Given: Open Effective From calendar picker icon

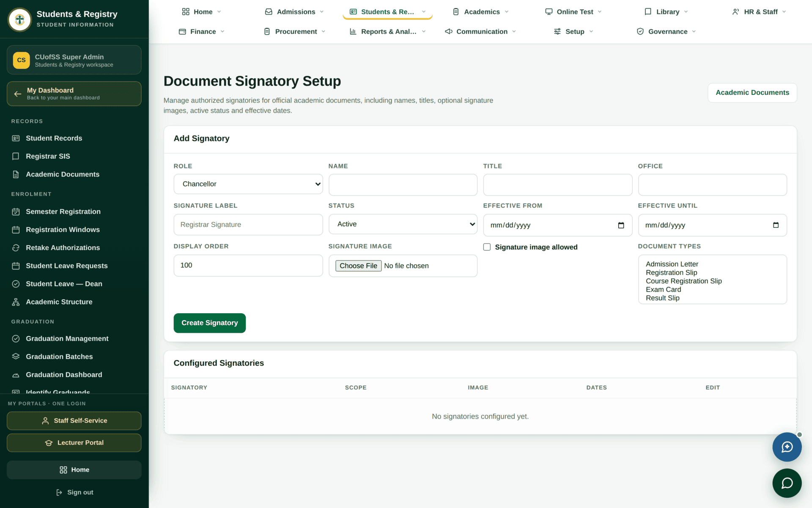Looking at the screenshot, I should click(x=621, y=225).
